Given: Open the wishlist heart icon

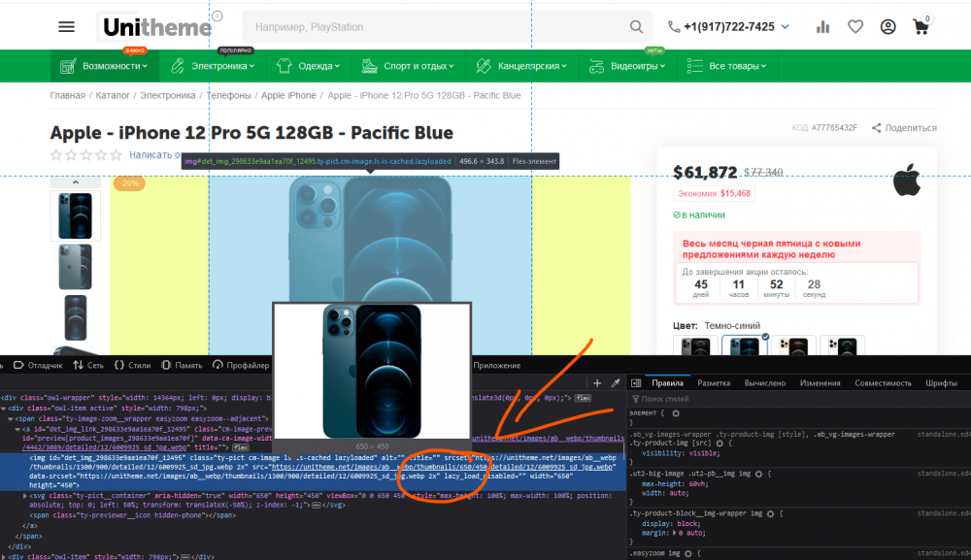Looking at the screenshot, I should [854, 27].
